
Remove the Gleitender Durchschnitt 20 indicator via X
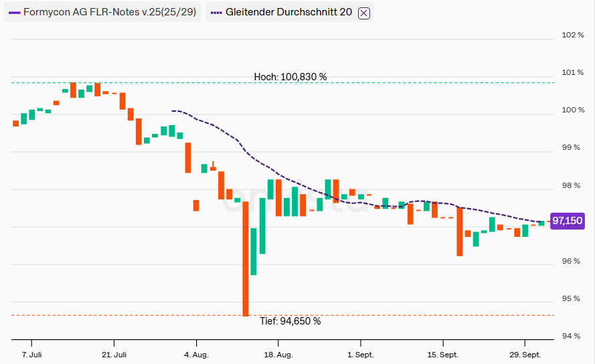[x=364, y=13]
